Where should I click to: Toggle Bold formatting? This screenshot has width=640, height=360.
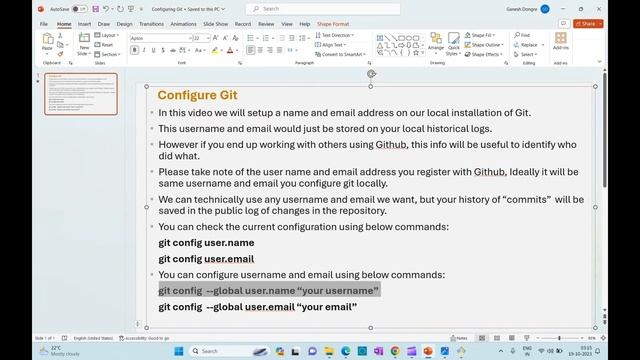coord(134,50)
